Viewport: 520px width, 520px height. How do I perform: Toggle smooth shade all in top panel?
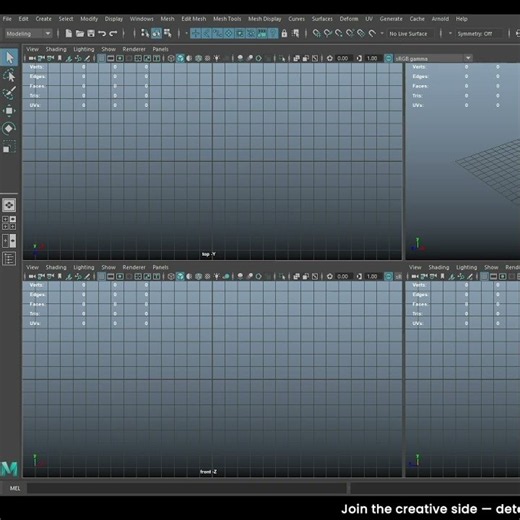[x=180, y=59]
